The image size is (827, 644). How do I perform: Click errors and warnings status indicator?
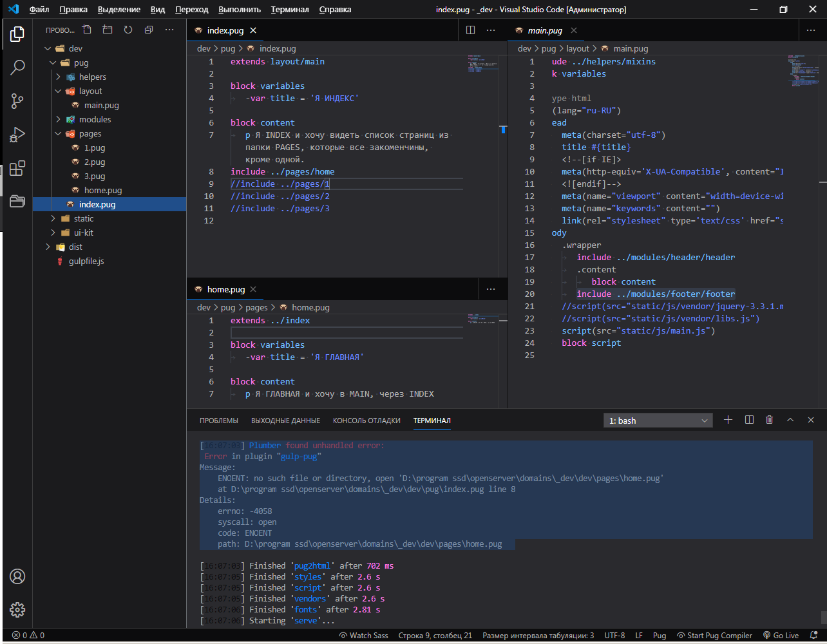(28, 635)
